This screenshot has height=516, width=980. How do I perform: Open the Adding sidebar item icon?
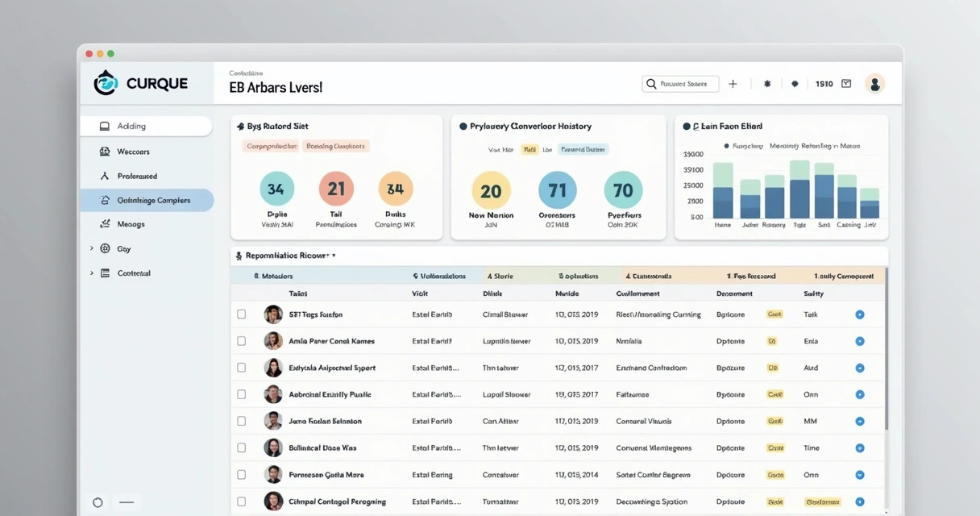pyautogui.click(x=105, y=126)
